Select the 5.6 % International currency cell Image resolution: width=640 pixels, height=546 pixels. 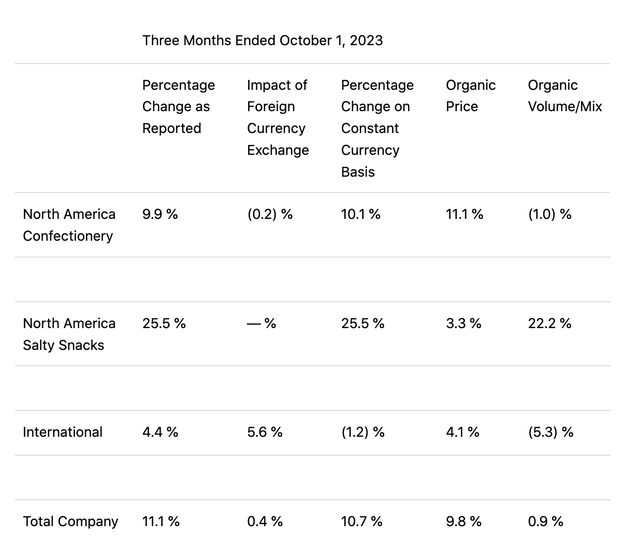(265, 432)
